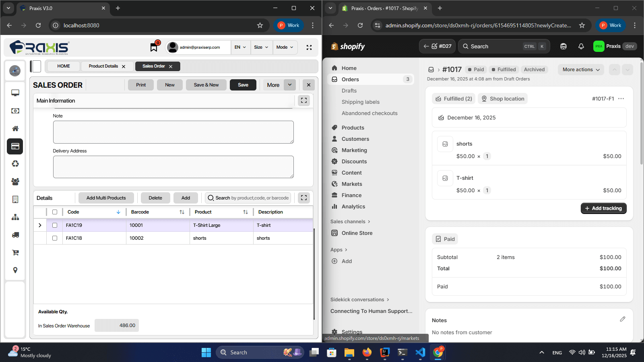Open the organization hierarchy icon in Praxis sidebar
The image size is (644, 362).
(15, 217)
